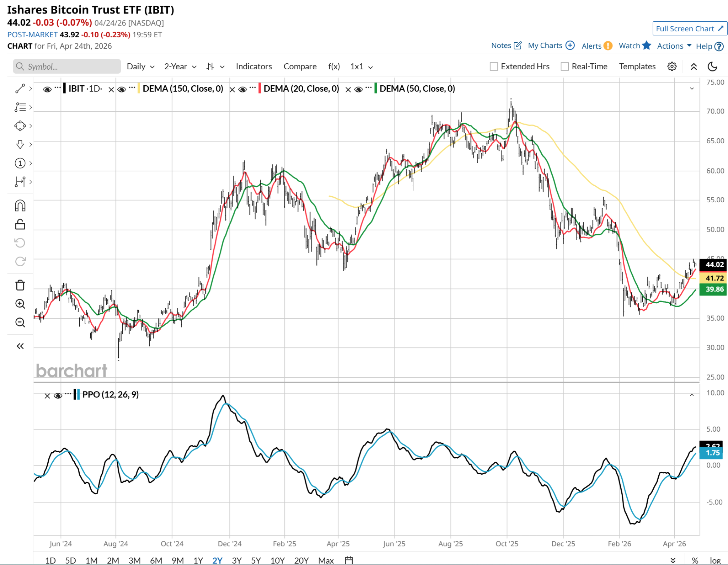Select the 6M time range tab

156,560
